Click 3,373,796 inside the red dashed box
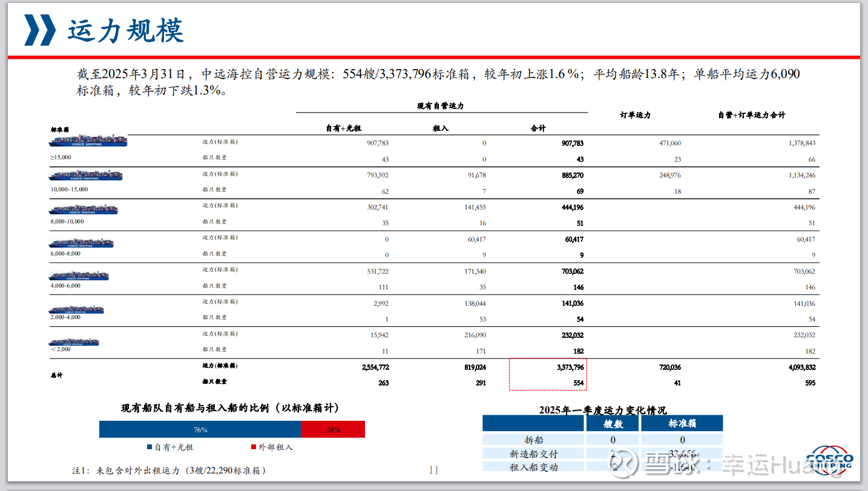The height and width of the screenshot is (491, 868). (x=570, y=367)
